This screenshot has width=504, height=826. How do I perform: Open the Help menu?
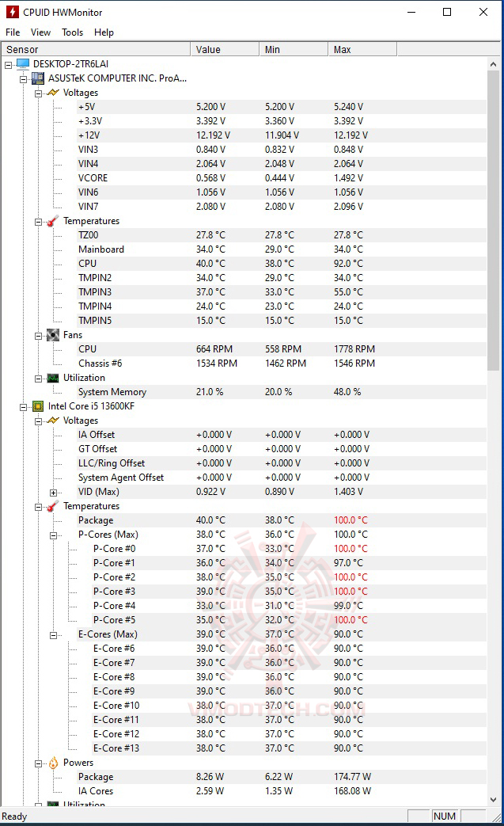(104, 32)
